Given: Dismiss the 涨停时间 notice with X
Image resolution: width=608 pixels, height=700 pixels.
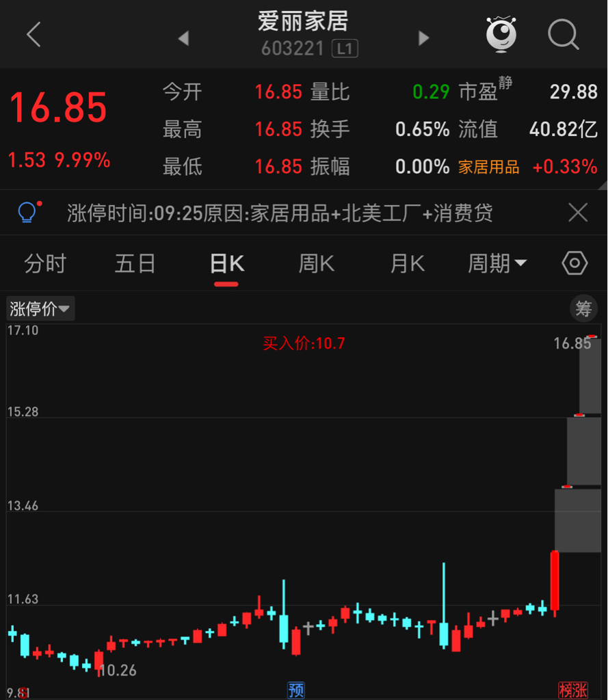Looking at the screenshot, I should point(578,212).
